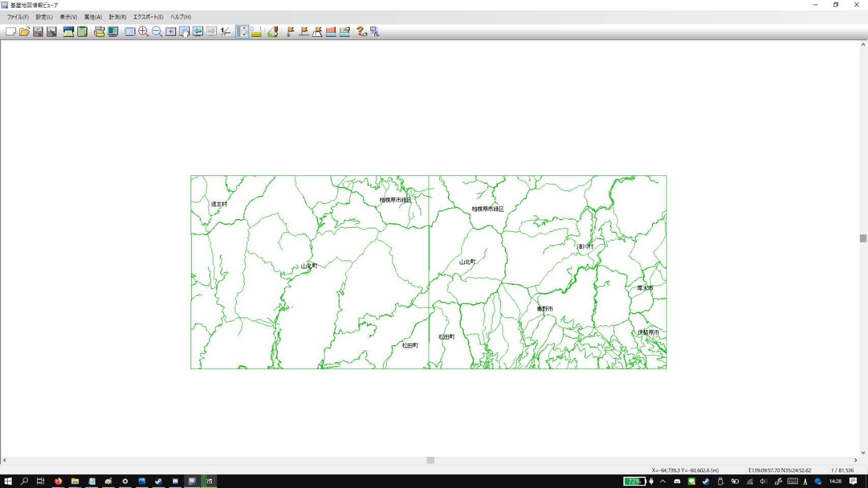Open the 表示(V) menu
The image size is (868, 488).
tap(68, 17)
